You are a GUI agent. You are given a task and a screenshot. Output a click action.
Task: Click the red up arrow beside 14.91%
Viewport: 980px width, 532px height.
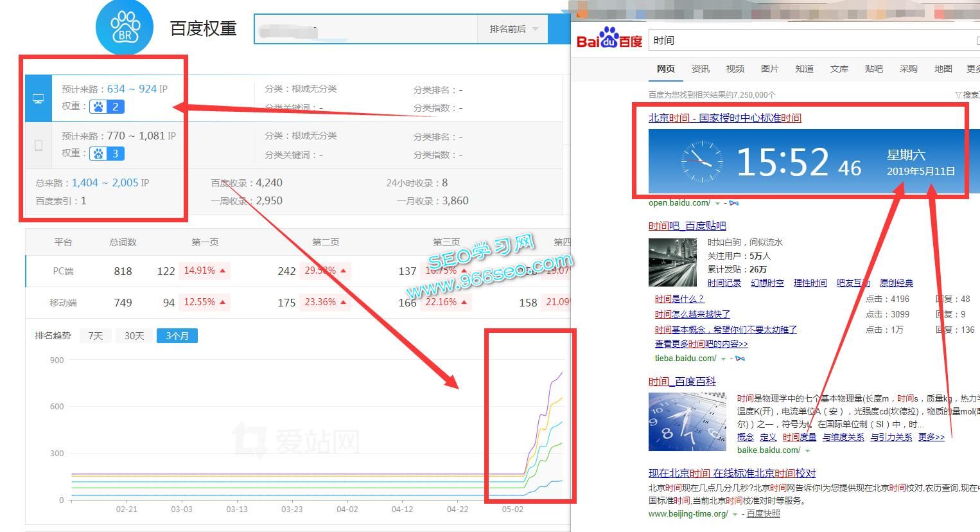click(222, 270)
